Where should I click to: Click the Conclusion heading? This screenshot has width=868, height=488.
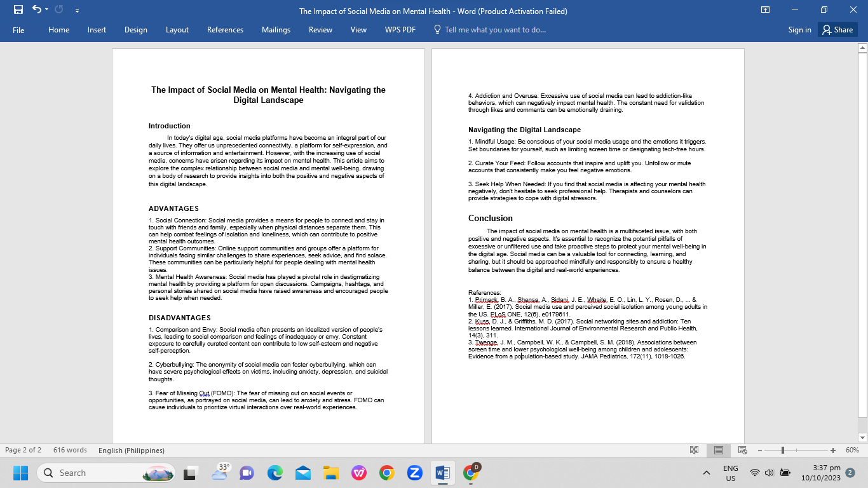[490, 218]
